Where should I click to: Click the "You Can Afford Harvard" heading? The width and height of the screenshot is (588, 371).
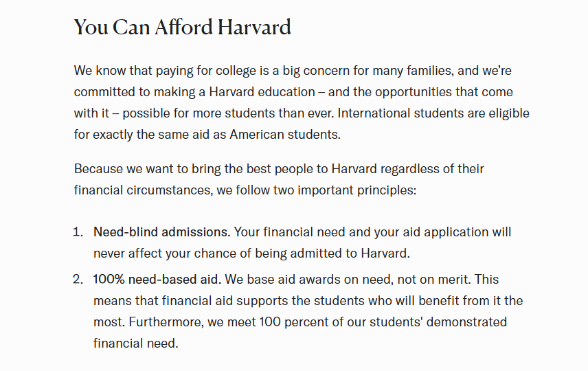click(x=182, y=27)
